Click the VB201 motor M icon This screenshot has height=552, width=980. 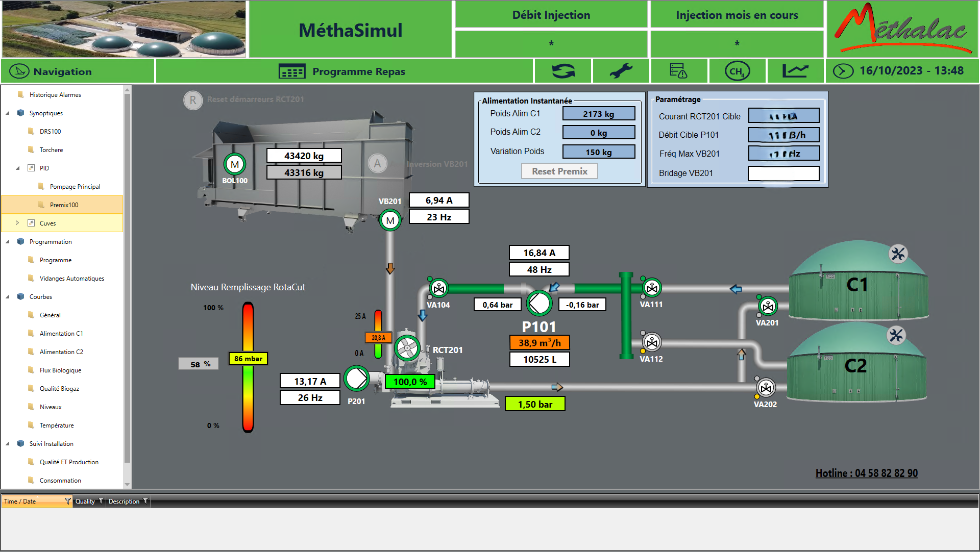click(x=390, y=220)
